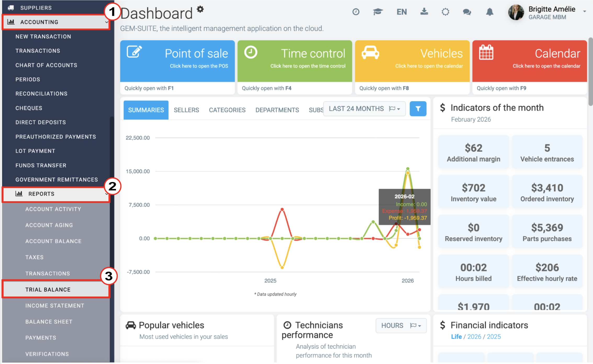Switch to the Sellers tab
593x364 pixels.
[x=186, y=110]
